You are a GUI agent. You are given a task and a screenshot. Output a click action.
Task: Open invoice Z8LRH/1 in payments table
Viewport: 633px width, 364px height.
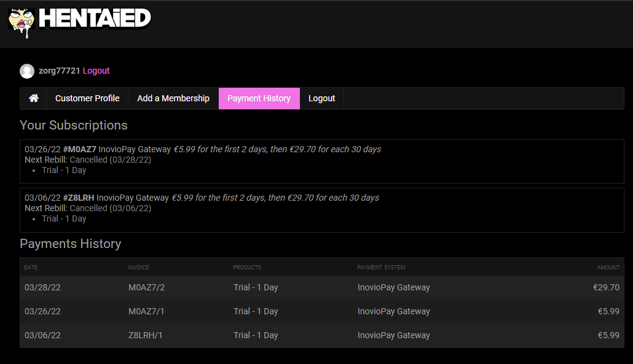146,335
